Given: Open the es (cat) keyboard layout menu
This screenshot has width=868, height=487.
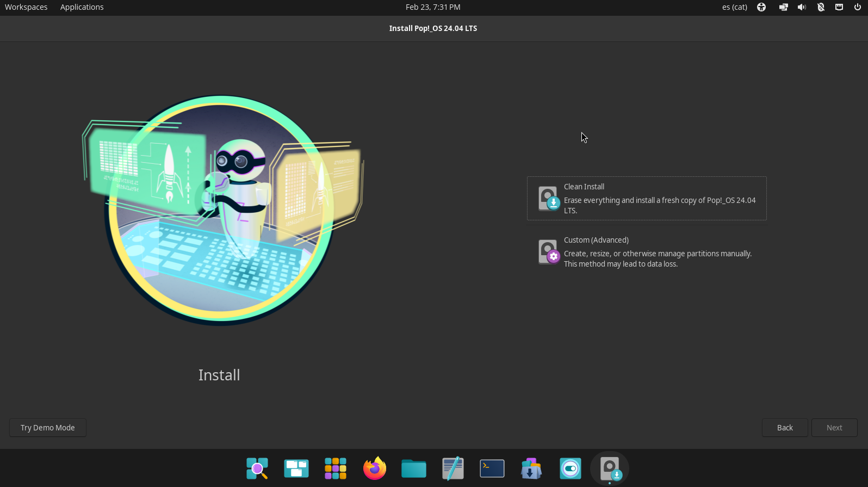Looking at the screenshot, I should point(734,7).
